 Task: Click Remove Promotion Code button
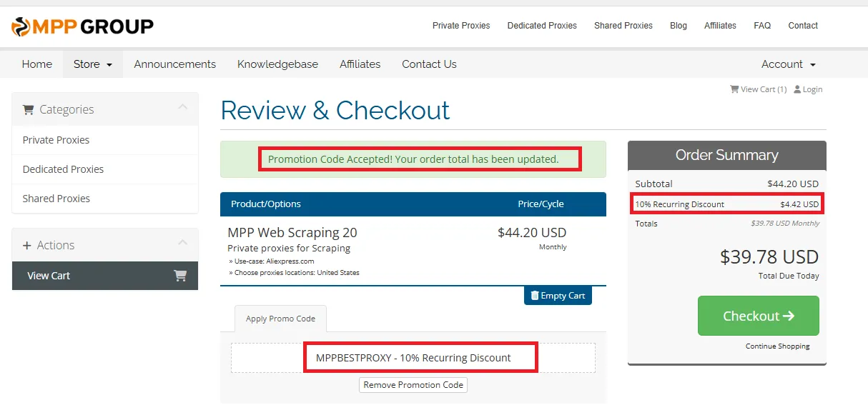coord(413,385)
